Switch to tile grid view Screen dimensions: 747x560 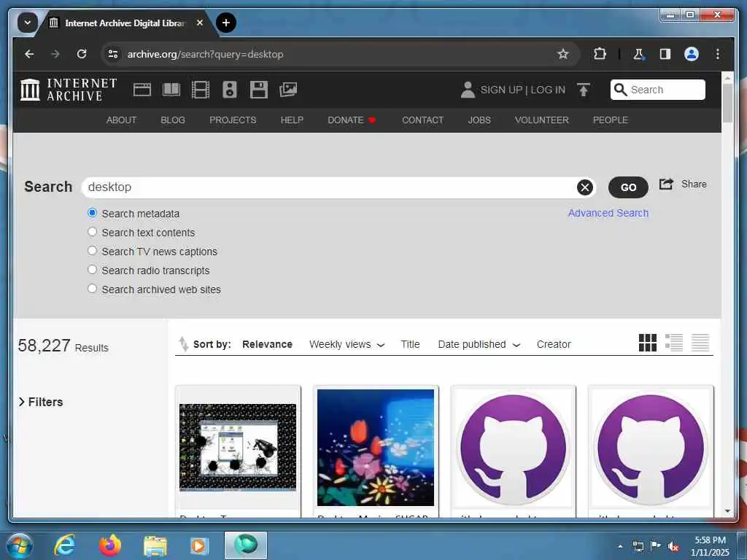pos(648,343)
